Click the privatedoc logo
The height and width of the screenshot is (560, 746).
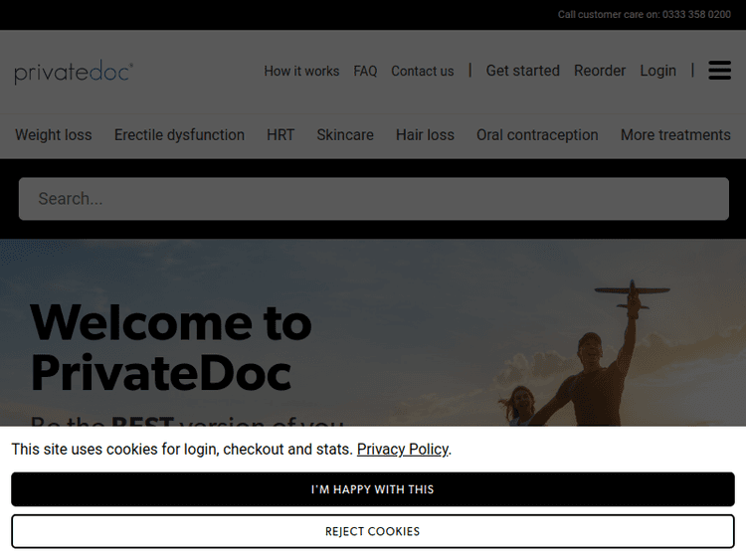tap(74, 72)
